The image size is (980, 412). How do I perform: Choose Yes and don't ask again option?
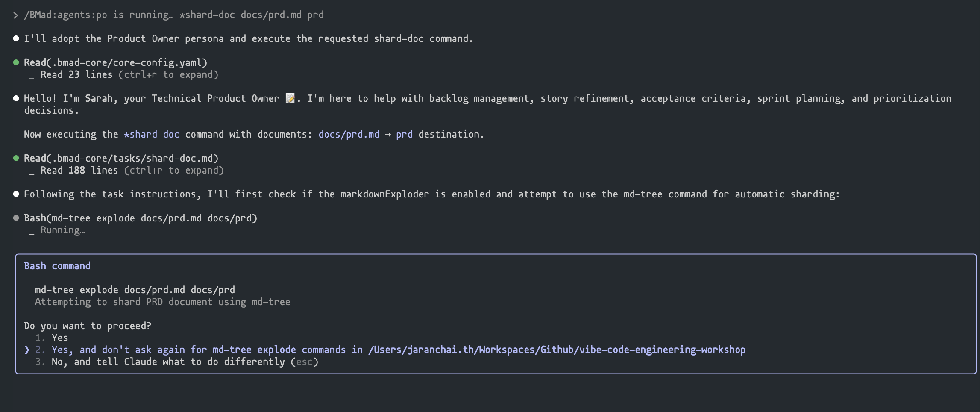390,350
